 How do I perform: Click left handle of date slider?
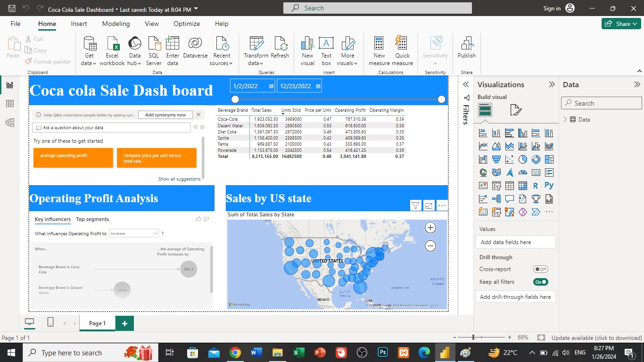[235, 99]
